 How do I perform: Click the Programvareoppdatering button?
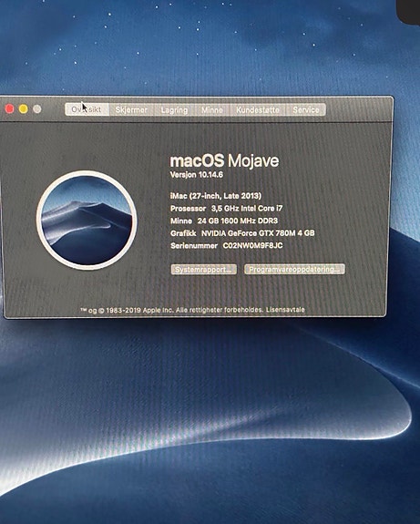[x=294, y=269]
